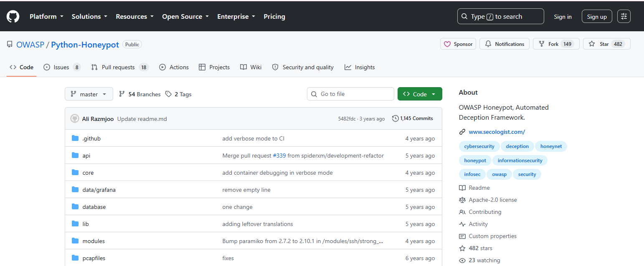Click the owasp topic tag
The height and width of the screenshot is (266, 644).
tap(499, 174)
